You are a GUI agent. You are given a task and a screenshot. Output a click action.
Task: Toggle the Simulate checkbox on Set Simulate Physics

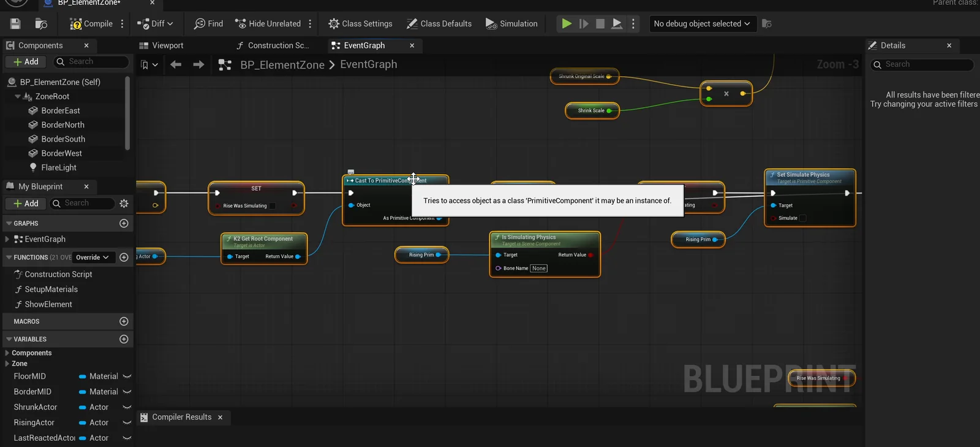tap(803, 218)
